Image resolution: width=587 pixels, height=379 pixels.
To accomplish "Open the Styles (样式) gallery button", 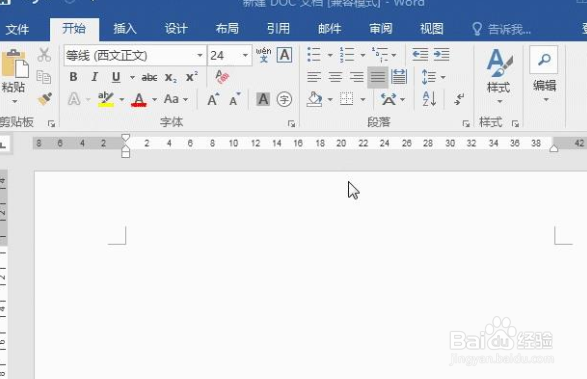I will [x=499, y=77].
